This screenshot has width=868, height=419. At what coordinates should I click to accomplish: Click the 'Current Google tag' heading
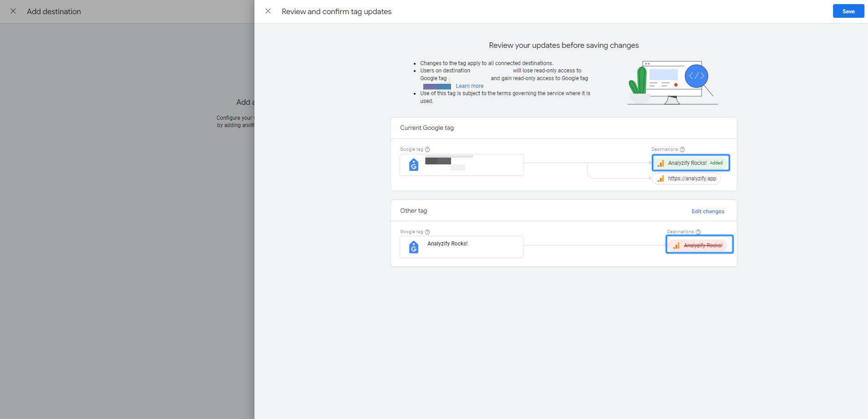[426, 128]
